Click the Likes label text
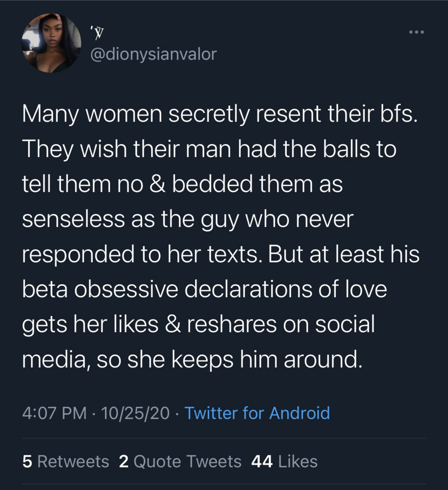448x490 pixels. [298, 462]
